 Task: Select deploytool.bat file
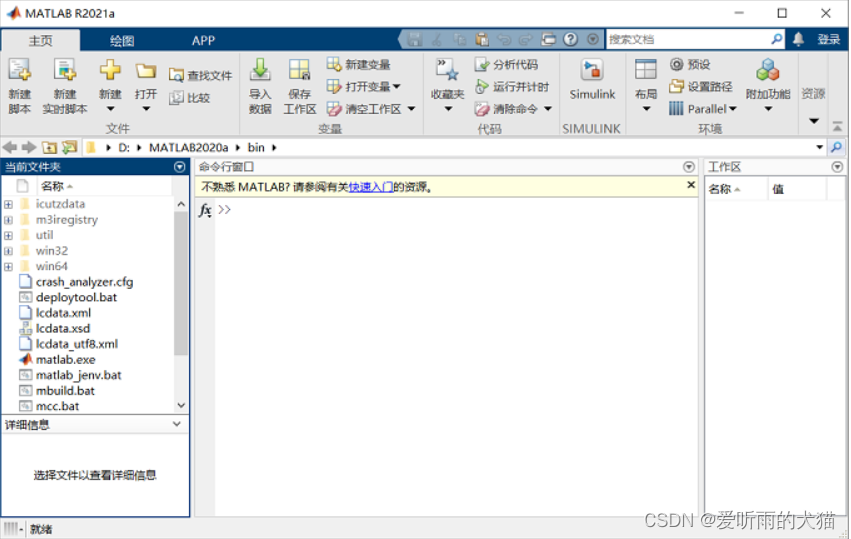(x=76, y=297)
